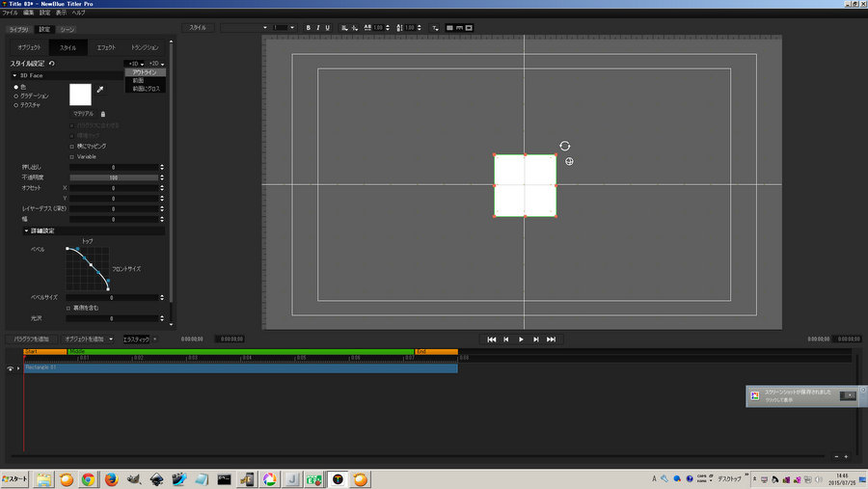Open the ヘルプ menu
The width and height of the screenshot is (868, 489).
point(79,13)
